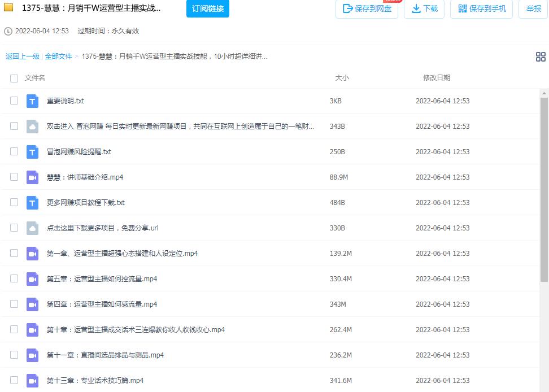The image size is (549, 392).
Task: Sort by 文件名 column header
Action: click(x=35, y=78)
